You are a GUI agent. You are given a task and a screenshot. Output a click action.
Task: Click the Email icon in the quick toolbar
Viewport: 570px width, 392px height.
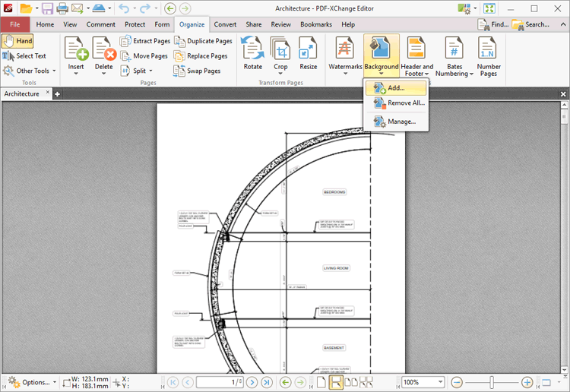pyautogui.click(x=77, y=8)
